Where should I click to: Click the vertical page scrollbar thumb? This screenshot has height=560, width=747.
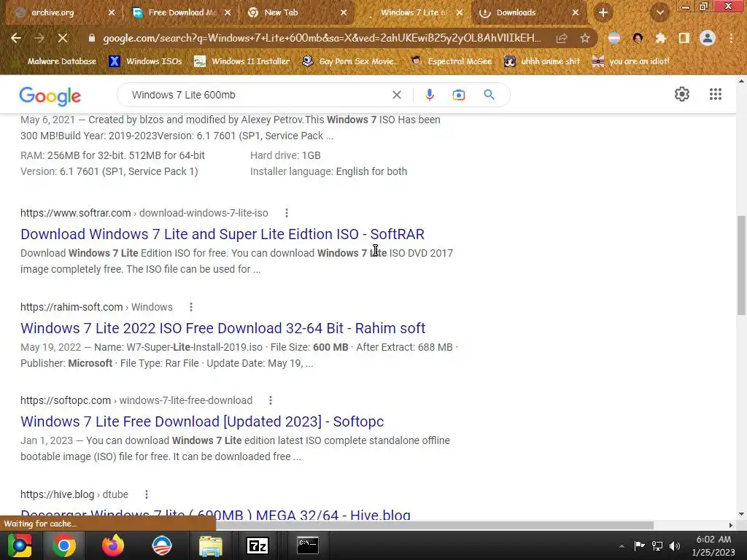tap(741, 265)
